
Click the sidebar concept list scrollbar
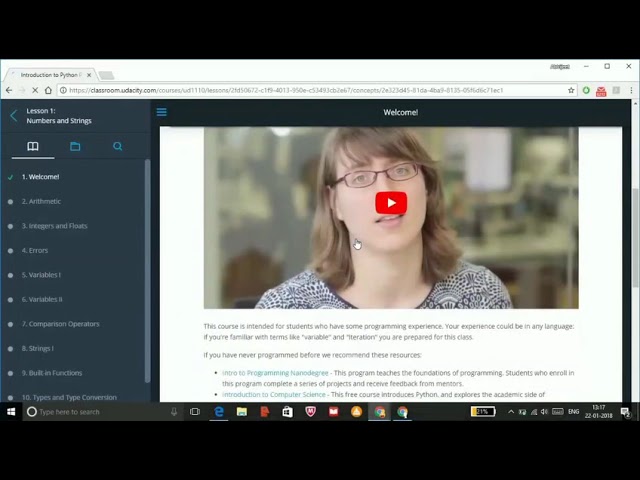[147, 271]
